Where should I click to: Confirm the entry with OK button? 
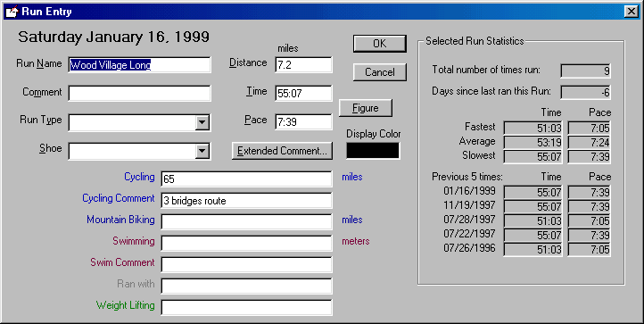point(379,44)
